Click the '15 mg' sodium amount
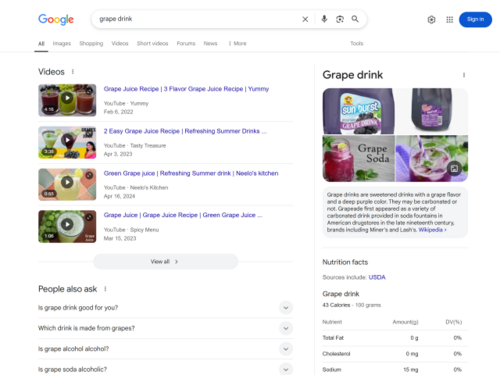This screenshot has width=500, height=375. click(x=411, y=370)
